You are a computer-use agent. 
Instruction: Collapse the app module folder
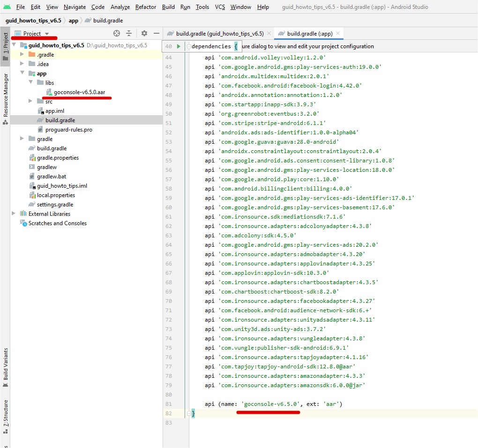pyautogui.click(x=22, y=73)
